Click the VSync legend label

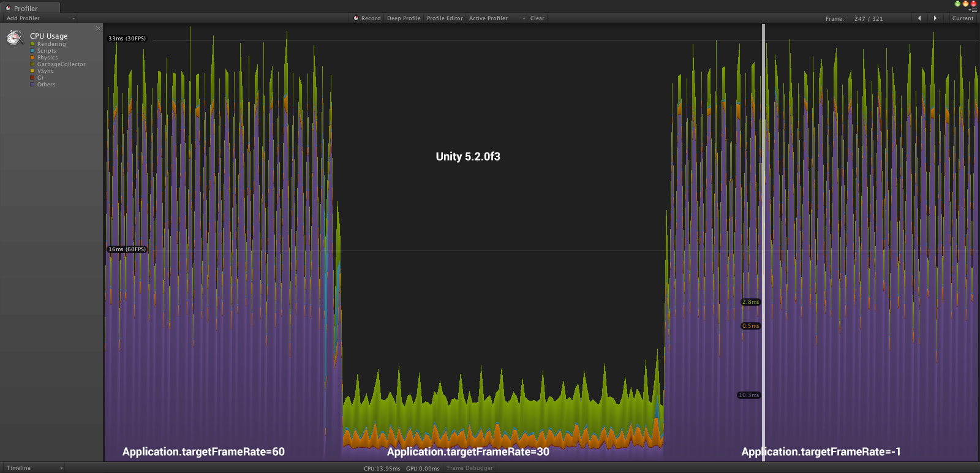(x=45, y=71)
